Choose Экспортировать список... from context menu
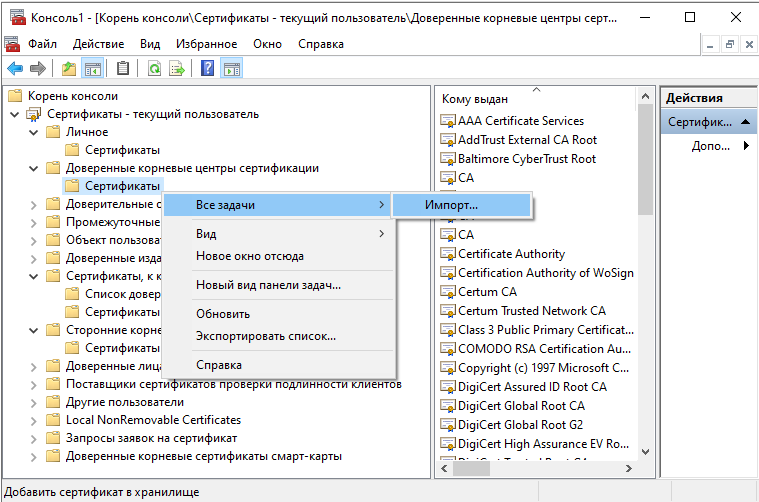The image size is (759, 502). [265, 336]
